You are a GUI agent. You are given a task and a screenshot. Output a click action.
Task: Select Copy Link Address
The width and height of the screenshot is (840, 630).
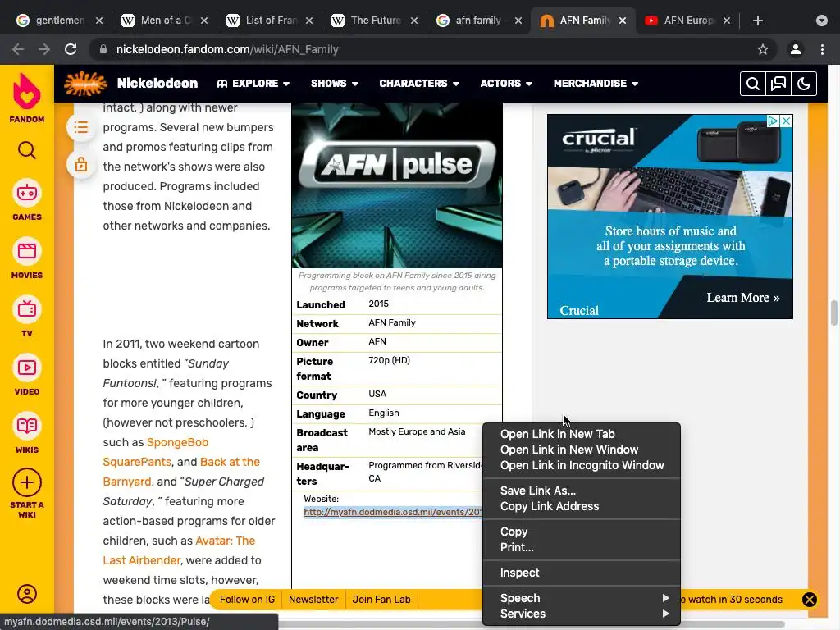(x=582, y=505)
